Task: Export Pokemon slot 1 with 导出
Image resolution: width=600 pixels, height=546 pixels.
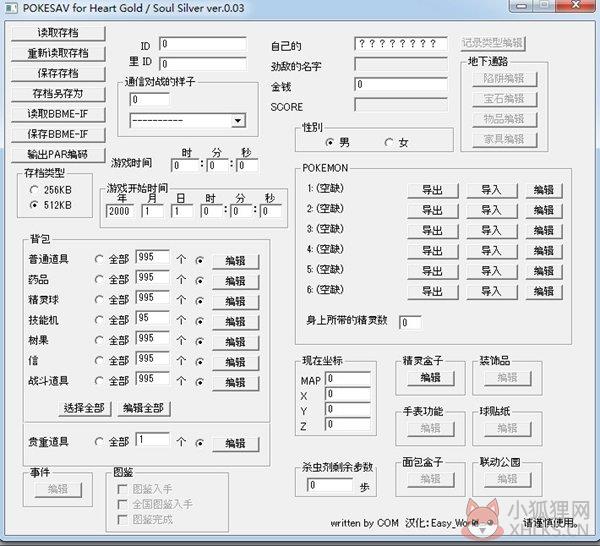Action: (x=433, y=190)
